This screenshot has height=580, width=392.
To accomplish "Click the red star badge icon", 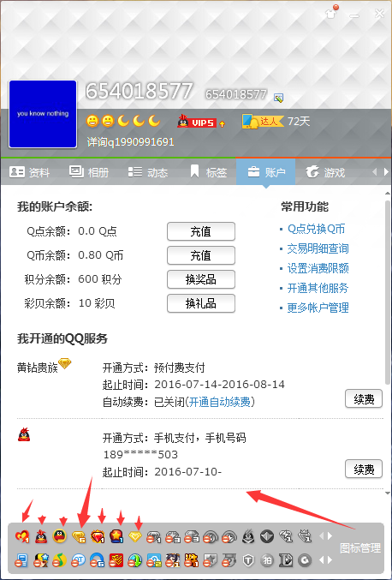I will tap(116, 536).
